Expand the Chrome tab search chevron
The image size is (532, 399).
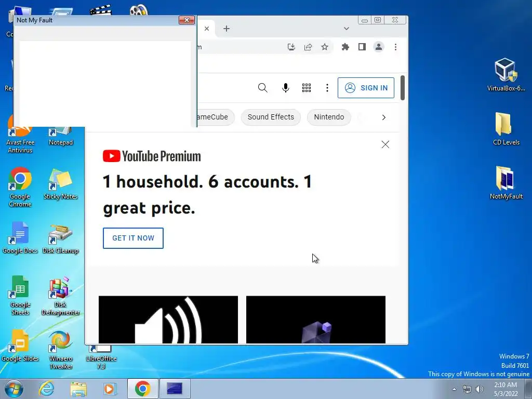point(347,29)
